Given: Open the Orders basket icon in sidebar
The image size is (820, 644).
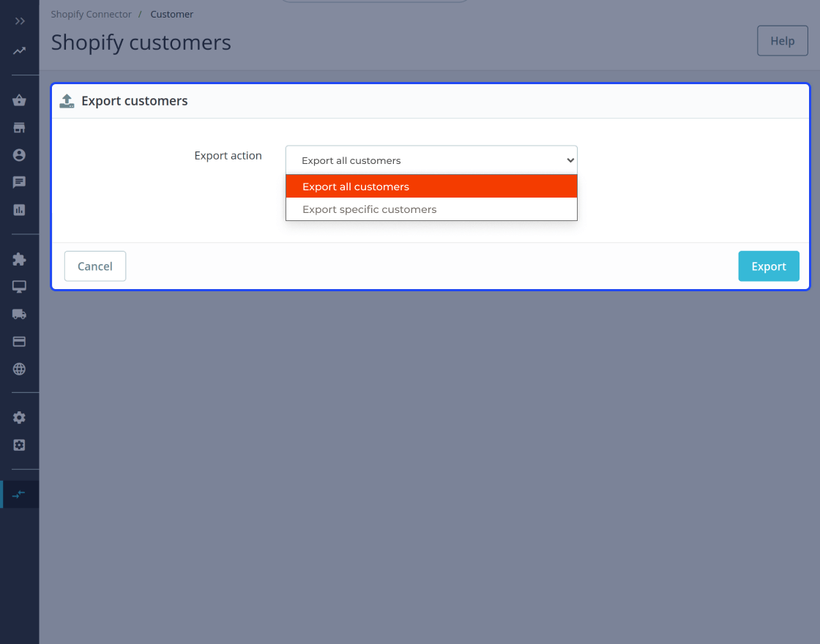Looking at the screenshot, I should tap(19, 100).
